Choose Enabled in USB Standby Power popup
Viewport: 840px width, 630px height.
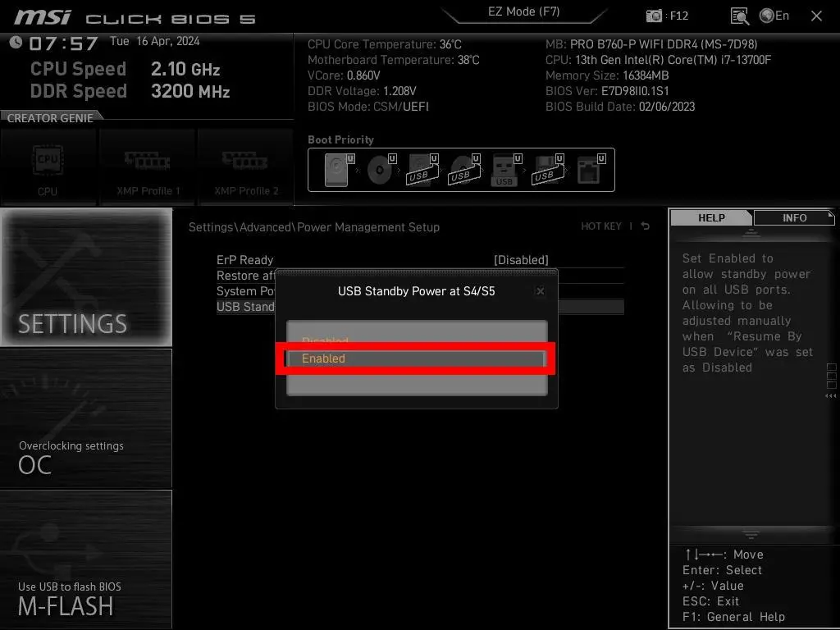click(x=416, y=358)
